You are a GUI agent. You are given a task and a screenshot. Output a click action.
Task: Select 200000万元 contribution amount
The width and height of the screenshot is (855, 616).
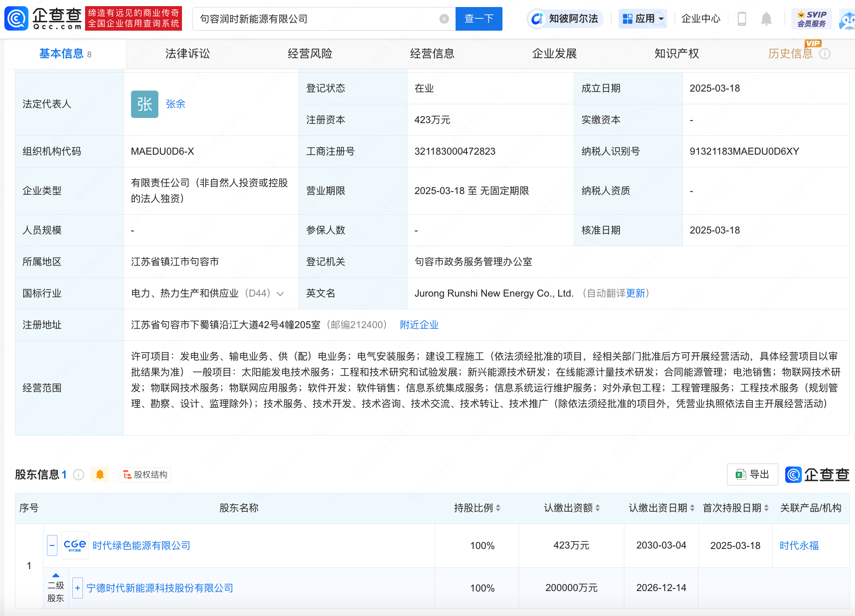point(571,588)
